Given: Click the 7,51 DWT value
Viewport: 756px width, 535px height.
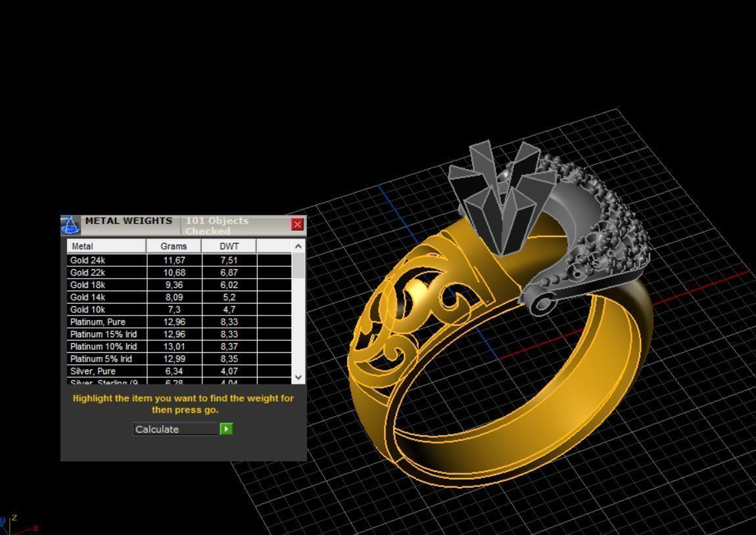Looking at the screenshot, I should pos(229,260).
